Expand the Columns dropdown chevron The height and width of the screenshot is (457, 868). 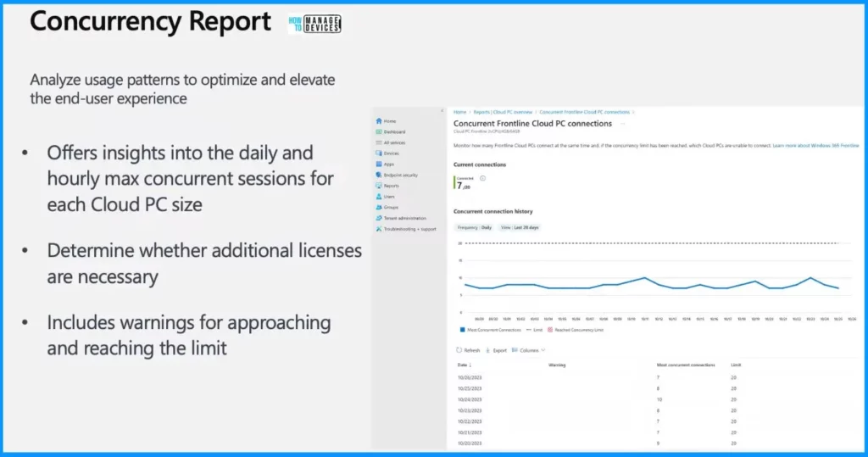tap(543, 350)
